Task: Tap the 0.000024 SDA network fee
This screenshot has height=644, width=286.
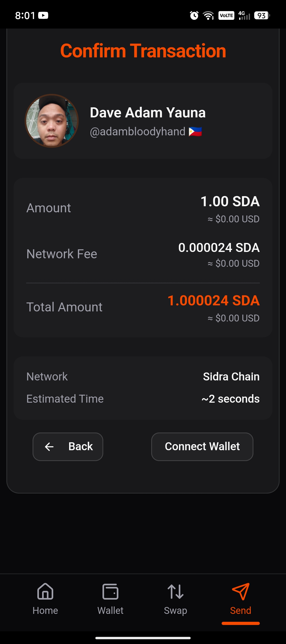Action: click(x=219, y=248)
